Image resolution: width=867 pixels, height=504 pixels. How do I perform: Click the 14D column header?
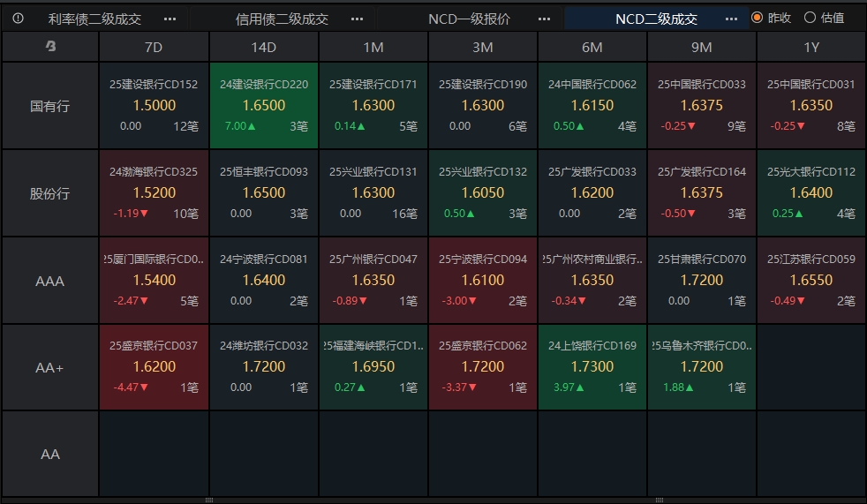(264, 47)
